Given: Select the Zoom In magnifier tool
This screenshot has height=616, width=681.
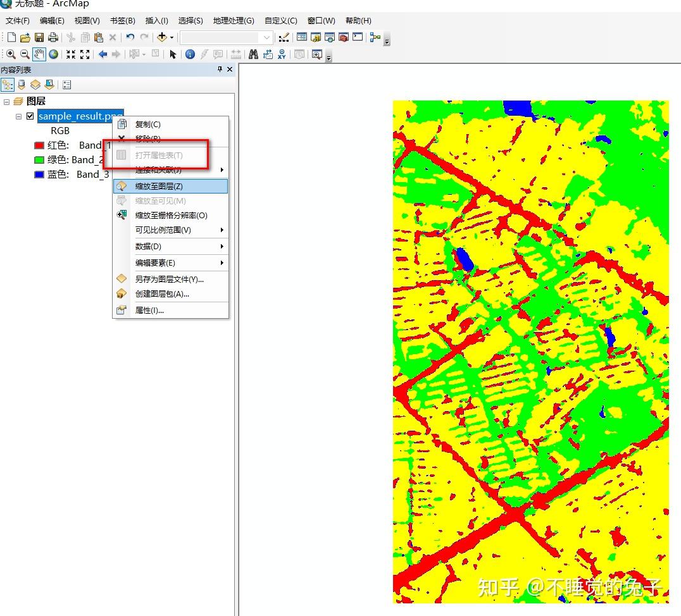Looking at the screenshot, I should tap(11, 54).
